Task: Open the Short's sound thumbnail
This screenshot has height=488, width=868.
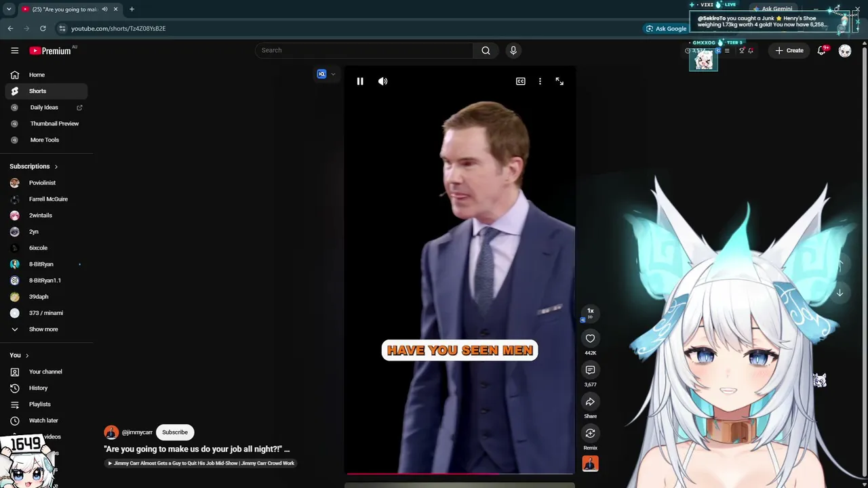Action: coord(590,464)
